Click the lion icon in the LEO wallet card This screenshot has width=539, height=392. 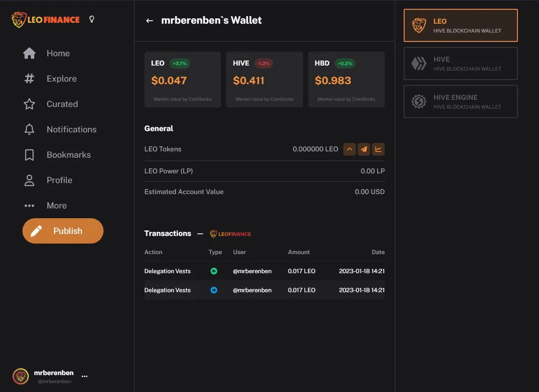[419, 25]
